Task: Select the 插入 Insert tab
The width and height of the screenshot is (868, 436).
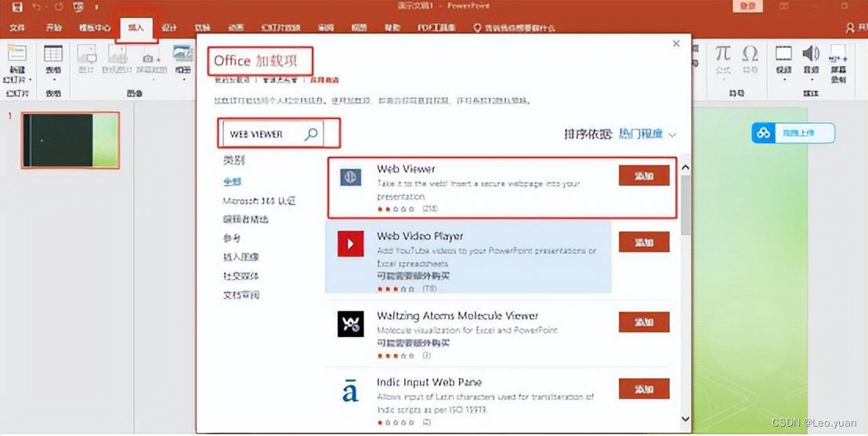Action: click(136, 27)
